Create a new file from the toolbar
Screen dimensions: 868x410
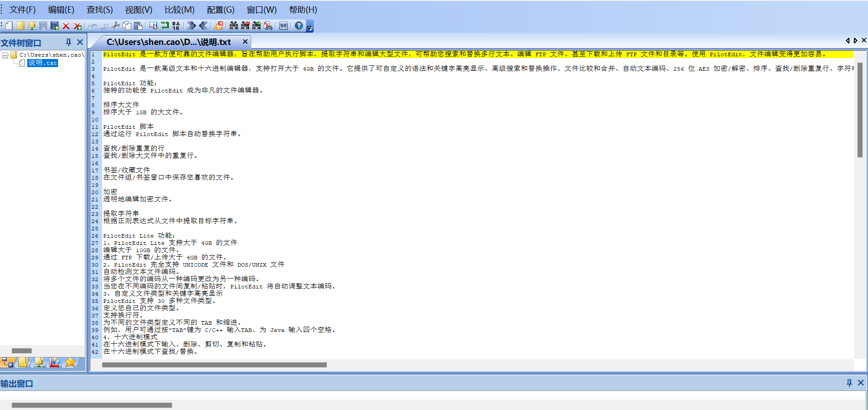9,26
